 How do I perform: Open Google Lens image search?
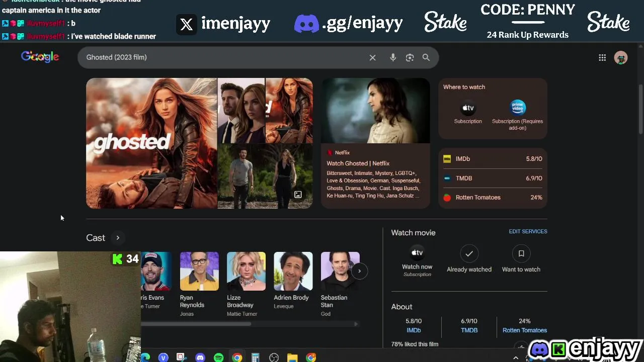click(410, 57)
